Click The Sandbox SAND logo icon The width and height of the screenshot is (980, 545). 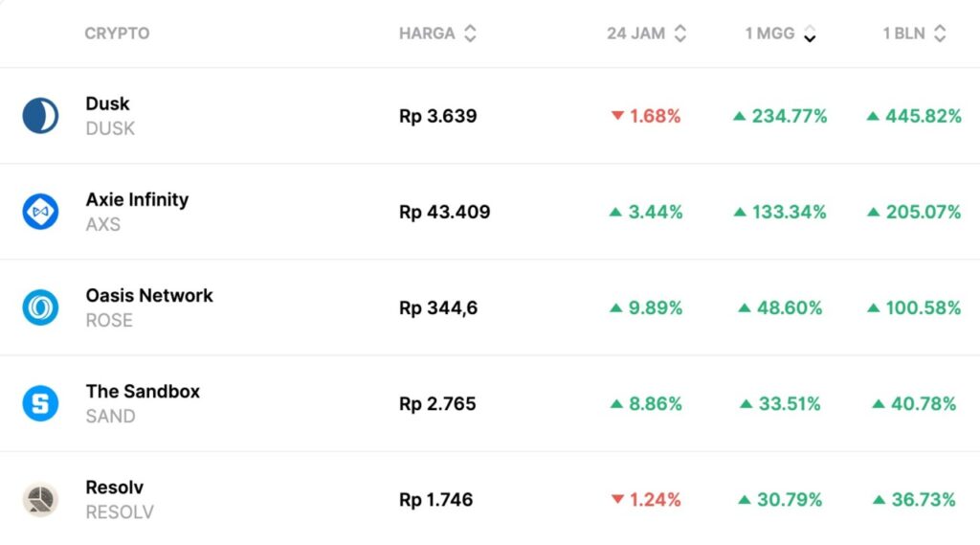[40, 403]
